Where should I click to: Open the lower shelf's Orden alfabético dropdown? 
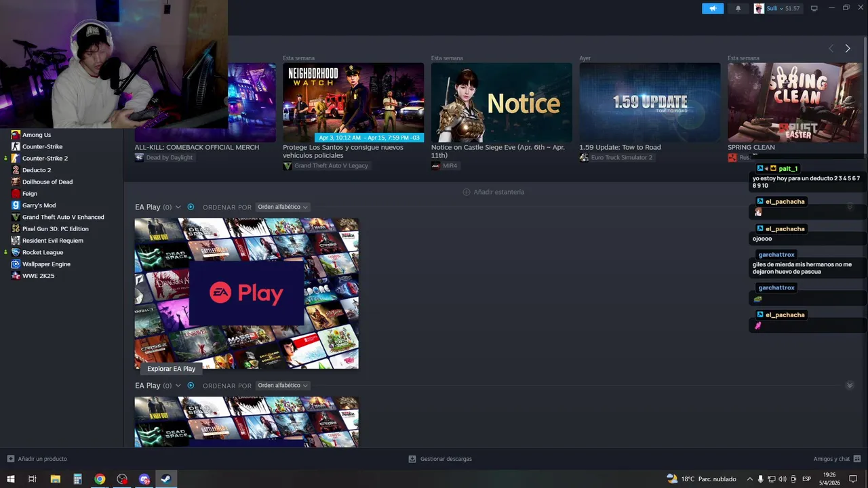coord(283,386)
